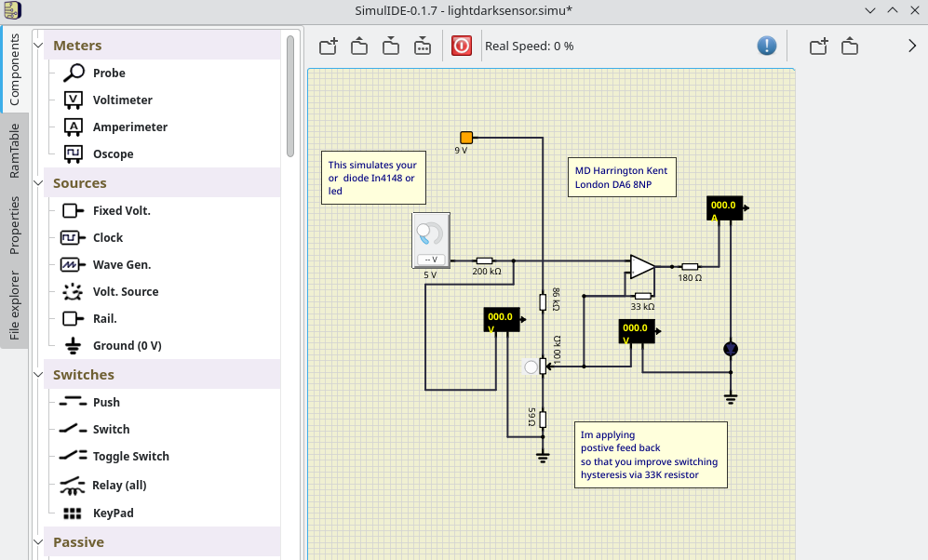Screen dimensions: 928x560
Task: Collapse the Sources category
Action: click(x=38, y=182)
